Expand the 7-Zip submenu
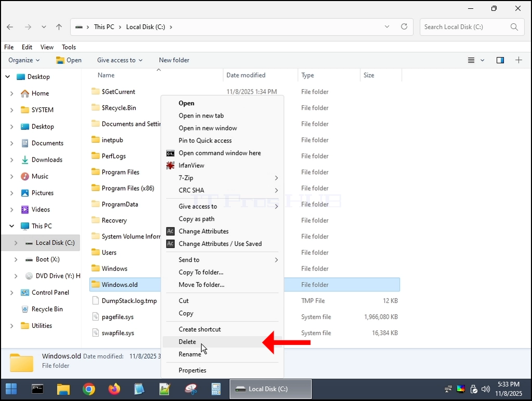The width and height of the screenshot is (532, 401). tap(222, 178)
